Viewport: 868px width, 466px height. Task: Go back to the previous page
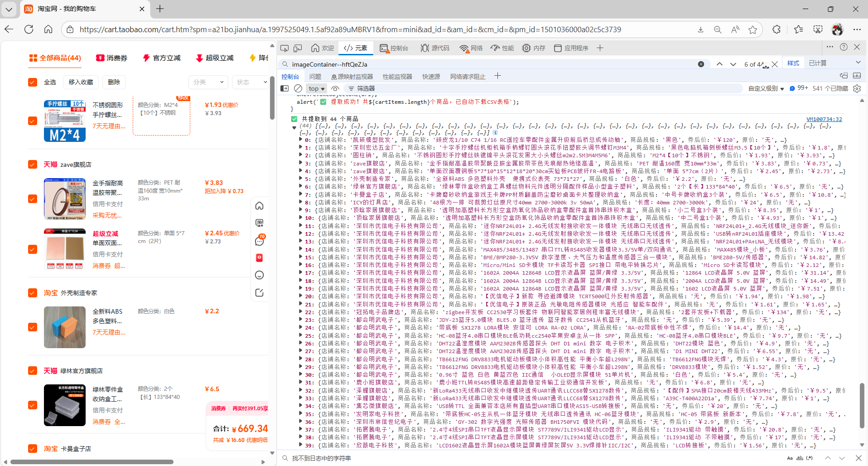click(9, 29)
